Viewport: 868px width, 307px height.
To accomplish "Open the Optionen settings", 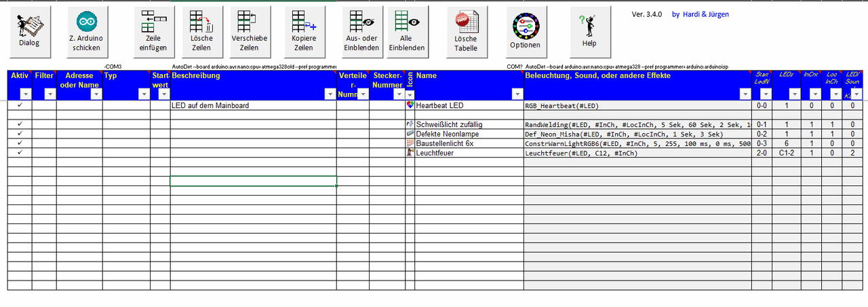I will pyautogui.click(x=525, y=31).
